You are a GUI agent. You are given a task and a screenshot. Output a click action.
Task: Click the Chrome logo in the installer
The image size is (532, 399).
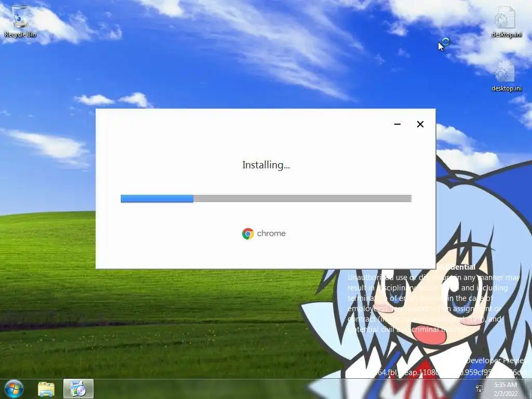coord(248,233)
